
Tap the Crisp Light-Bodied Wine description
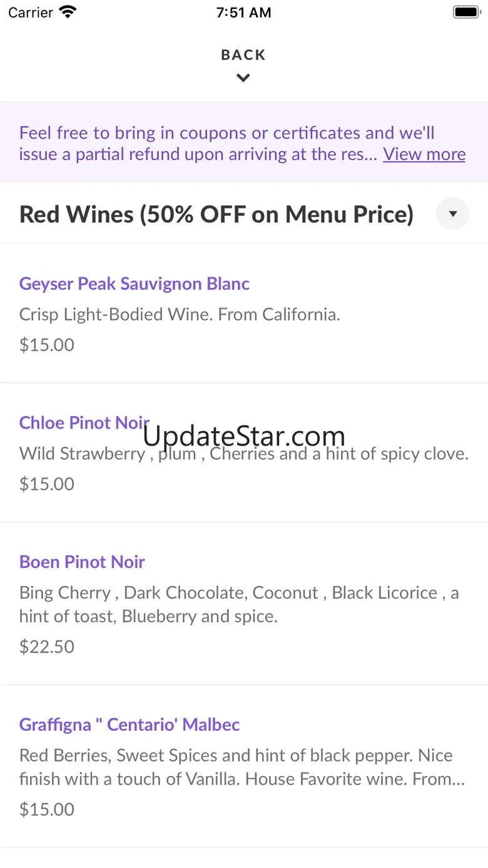click(180, 314)
